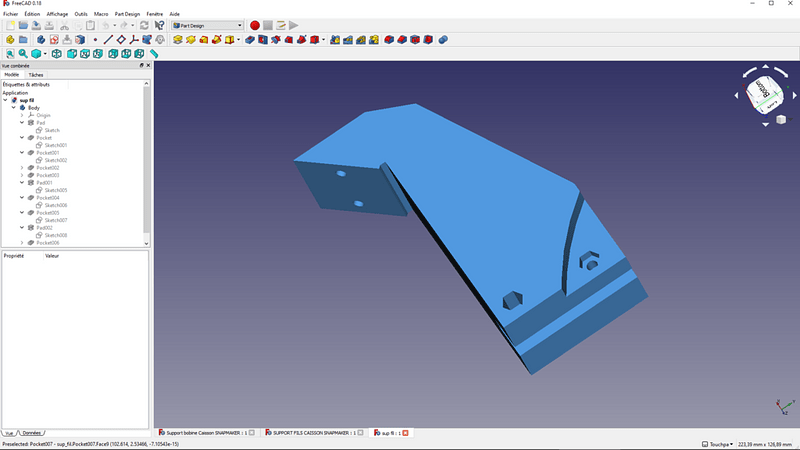
Task: Click the Fillet tool icon
Action: (389, 40)
